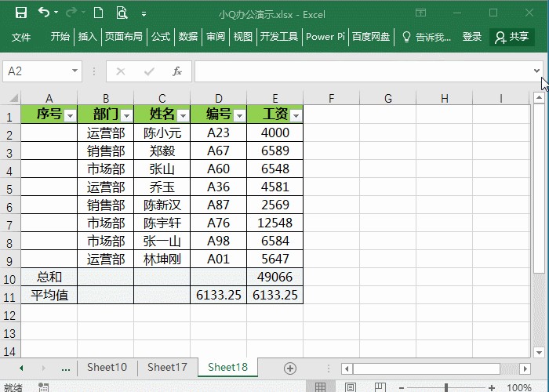Open the 姓名 column filter dropdown

[x=182, y=115]
